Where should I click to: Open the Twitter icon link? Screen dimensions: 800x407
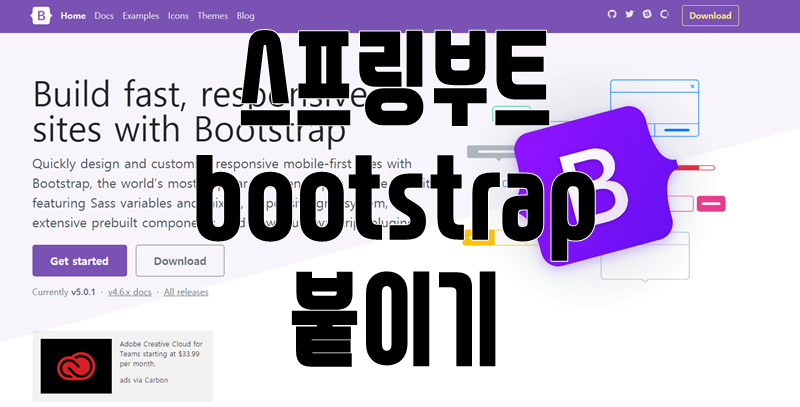(x=630, y=14)
